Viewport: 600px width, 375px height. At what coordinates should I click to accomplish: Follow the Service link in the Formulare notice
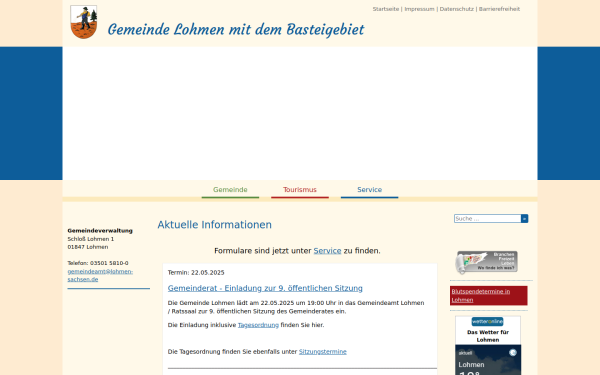coord(327,251)
